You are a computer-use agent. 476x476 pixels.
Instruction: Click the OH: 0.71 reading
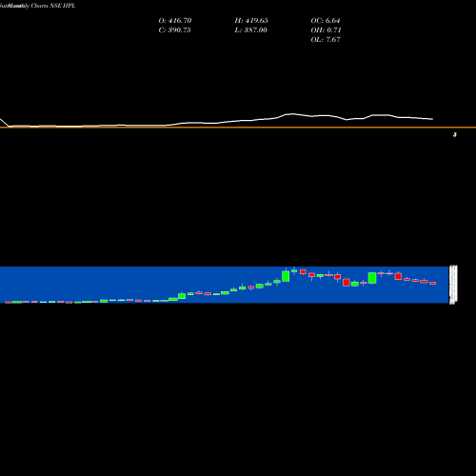tap(326, 30)
